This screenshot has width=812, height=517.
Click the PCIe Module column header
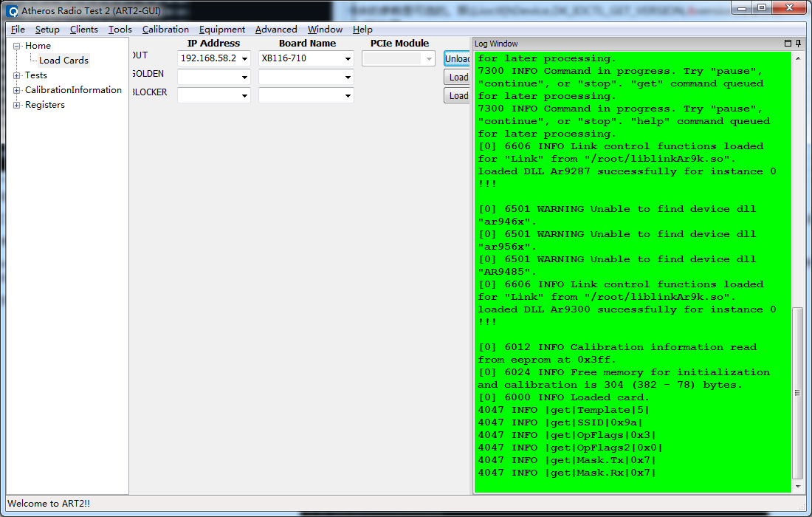(399, 44)
